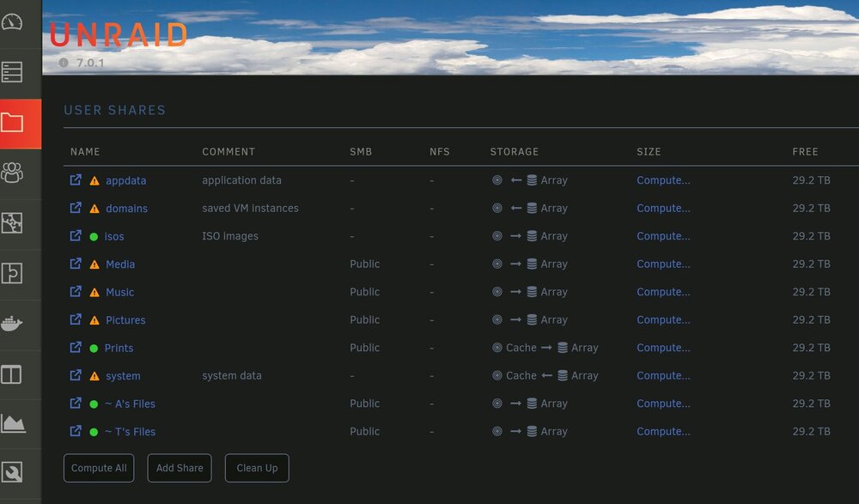859x504 pixels.
Task: Click the SIZE column header
Action: coord(649,152)
